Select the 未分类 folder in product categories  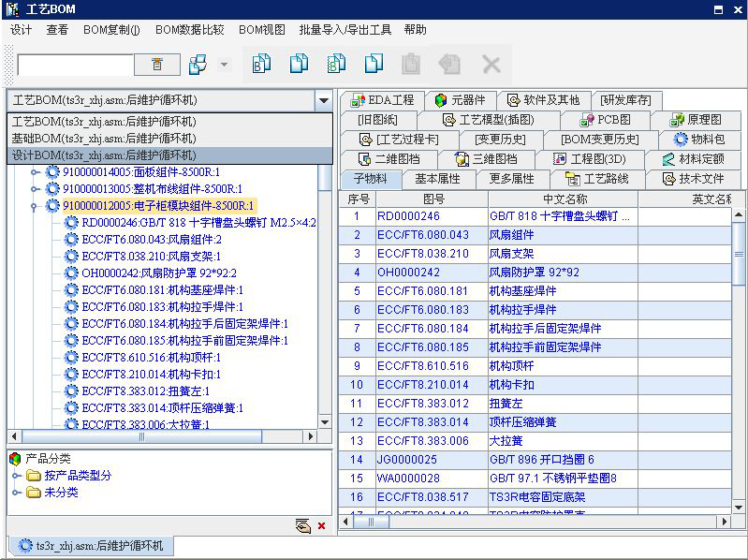point(61,493)
